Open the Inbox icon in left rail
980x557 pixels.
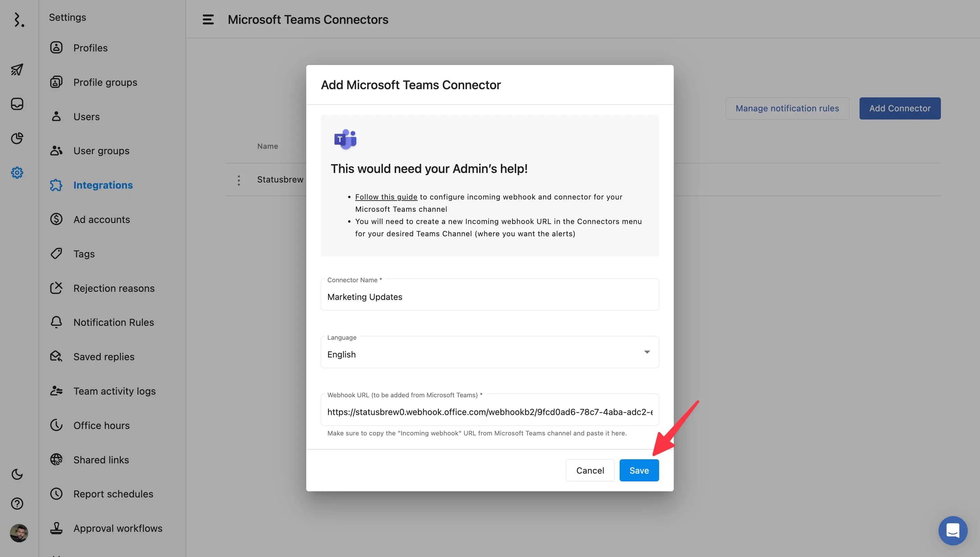point(17,104)
